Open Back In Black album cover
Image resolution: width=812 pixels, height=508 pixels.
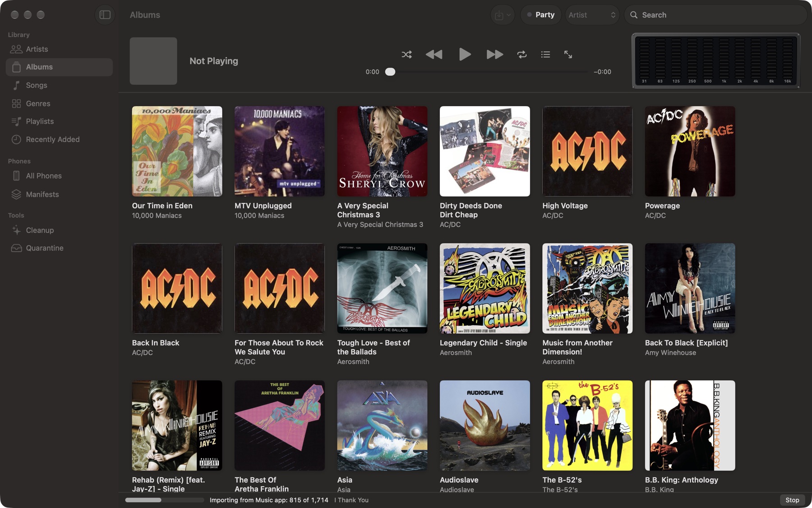177,289
